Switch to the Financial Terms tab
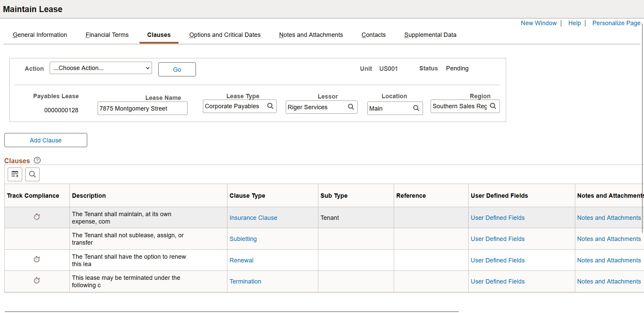Viewport: 644px width, 313px height. [107, 35]
